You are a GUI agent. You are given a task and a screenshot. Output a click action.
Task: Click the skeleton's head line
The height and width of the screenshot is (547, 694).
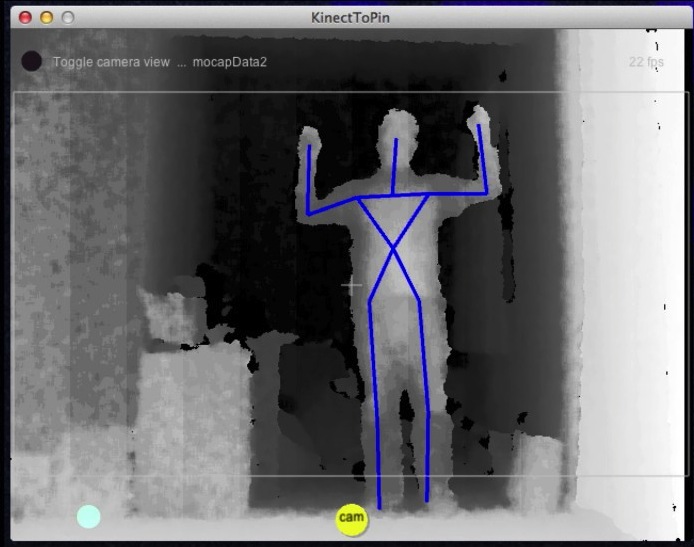(395, 165)
